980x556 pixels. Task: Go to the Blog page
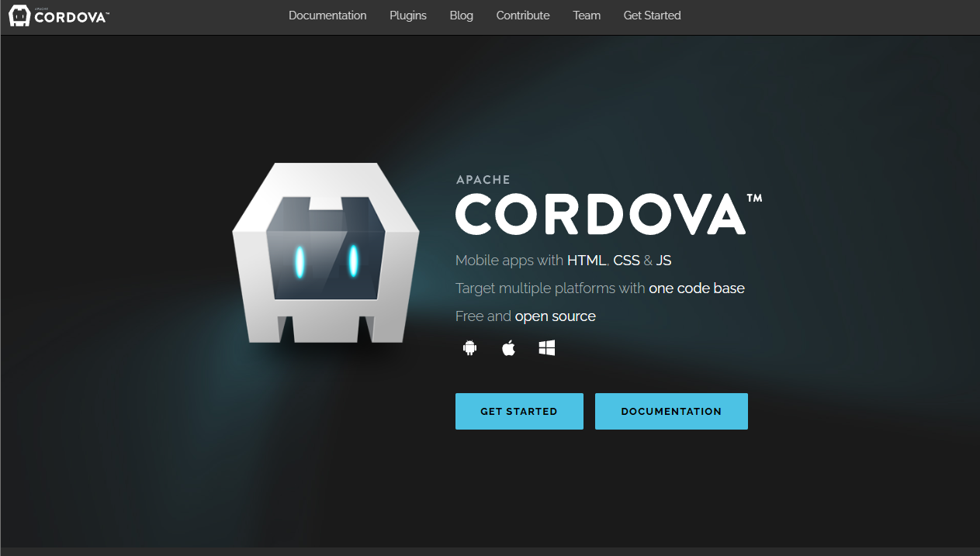click(462, 16)
